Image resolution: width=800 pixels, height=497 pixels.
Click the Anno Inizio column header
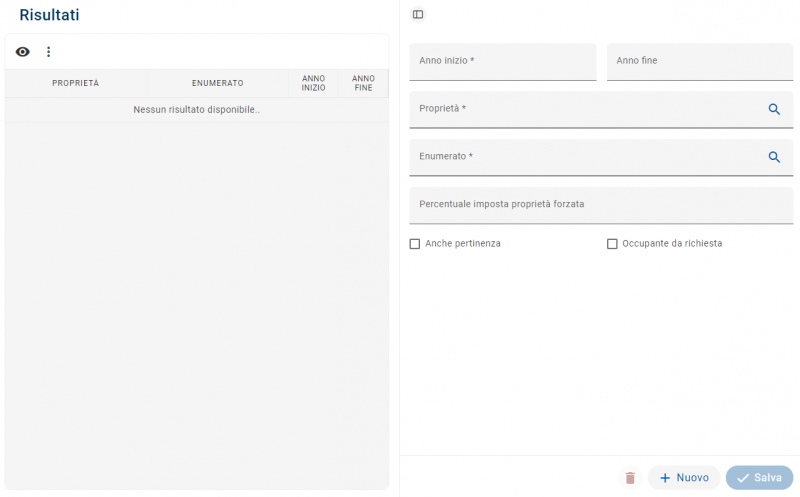tap(313, 83)
